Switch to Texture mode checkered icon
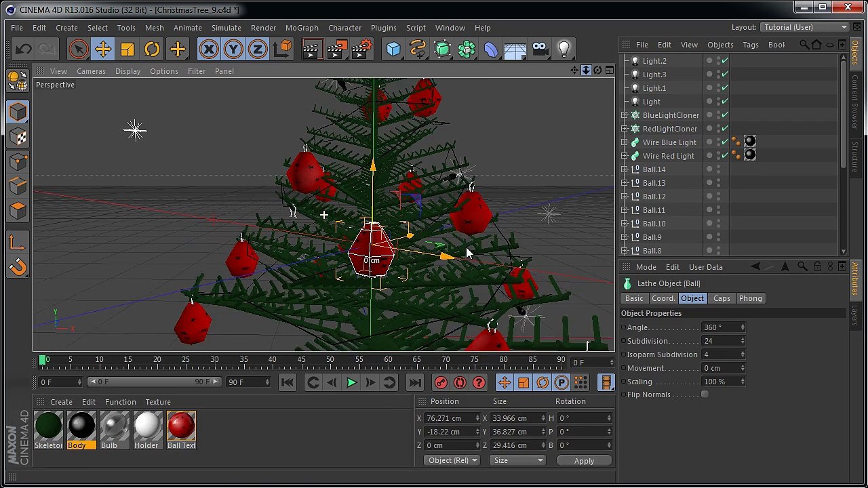868x488 pixels. click(x=18, y=137)
